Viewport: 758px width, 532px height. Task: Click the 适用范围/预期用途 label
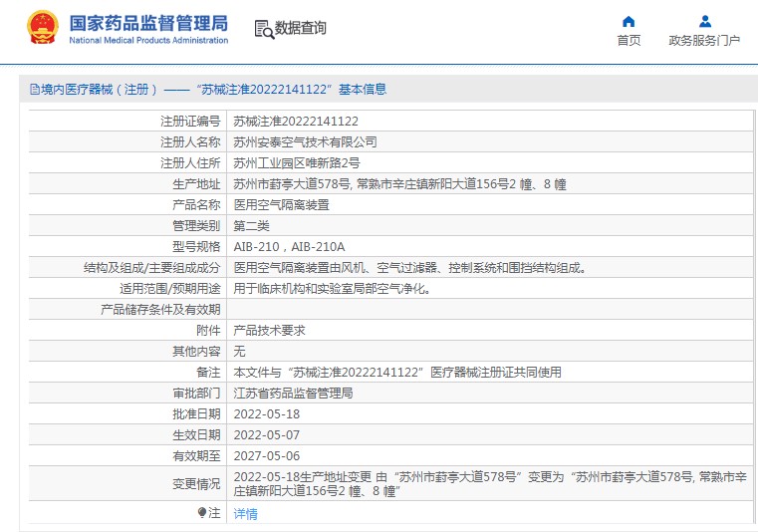170,289
